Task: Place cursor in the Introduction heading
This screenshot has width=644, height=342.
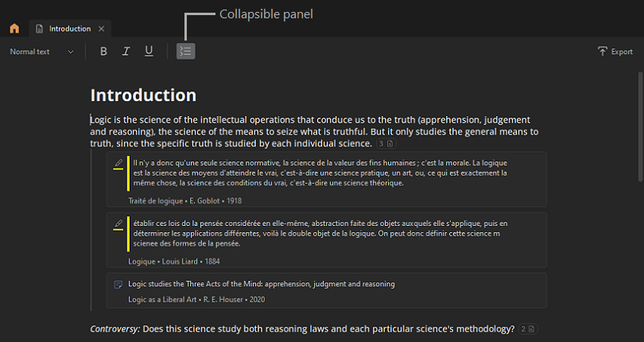Action: coord(143,95)
